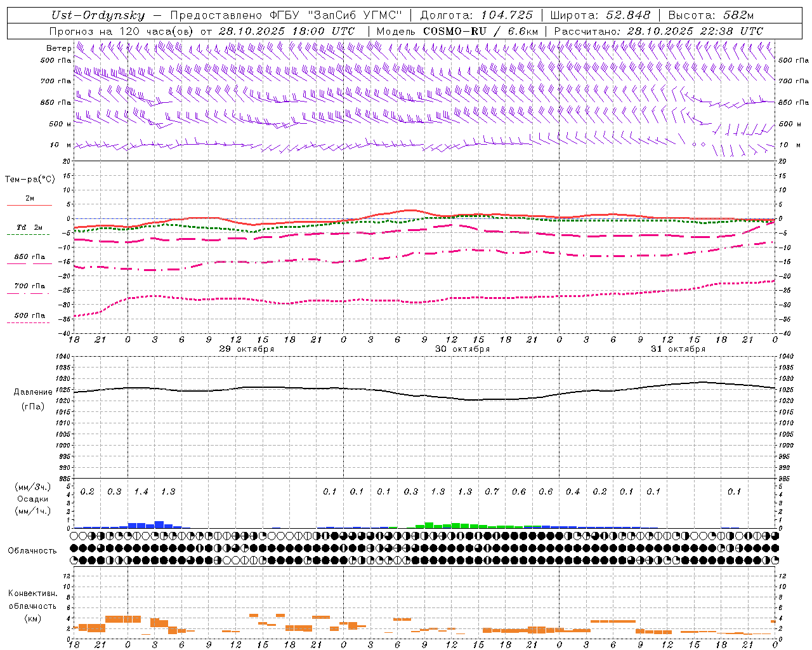Click the Высота: 582м value
This screenshot has width=812, height=650.
coord(711,15)
